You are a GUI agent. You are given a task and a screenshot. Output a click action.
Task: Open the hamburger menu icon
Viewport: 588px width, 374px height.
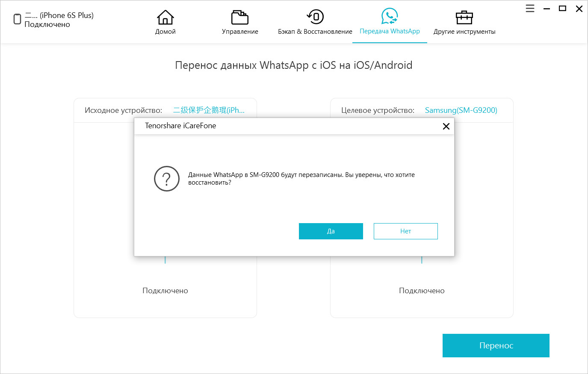(x=530, y=9)
